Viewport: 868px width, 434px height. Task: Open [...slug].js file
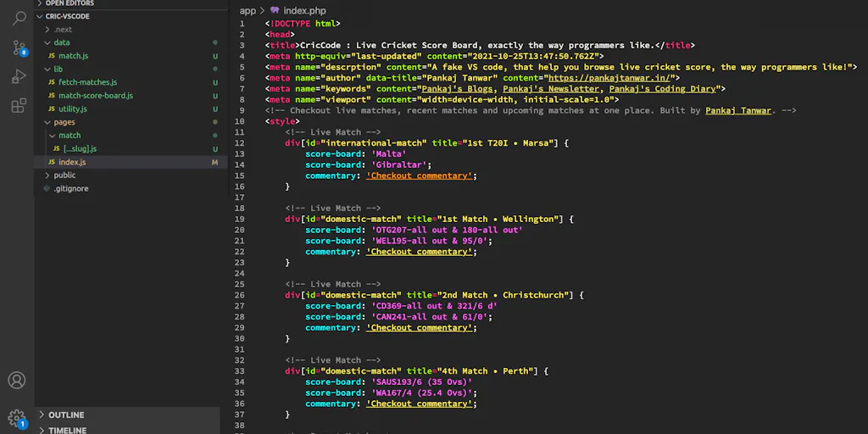pos(81,149)
